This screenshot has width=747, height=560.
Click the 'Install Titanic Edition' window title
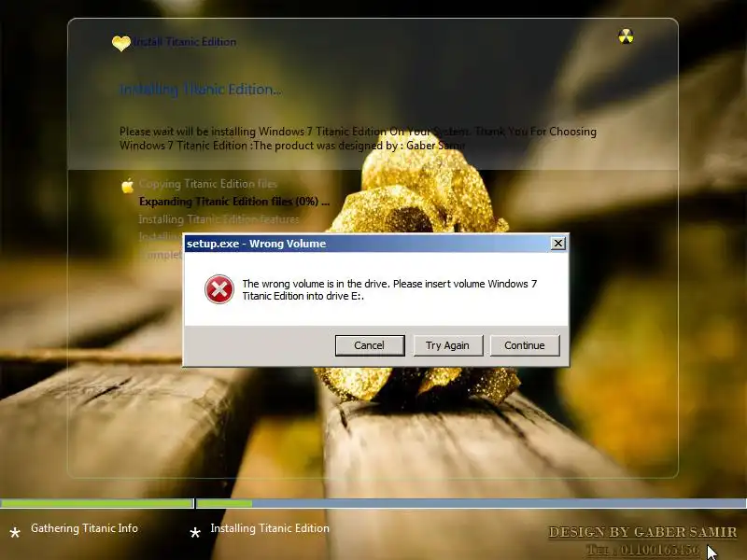(x=185, y=42)
